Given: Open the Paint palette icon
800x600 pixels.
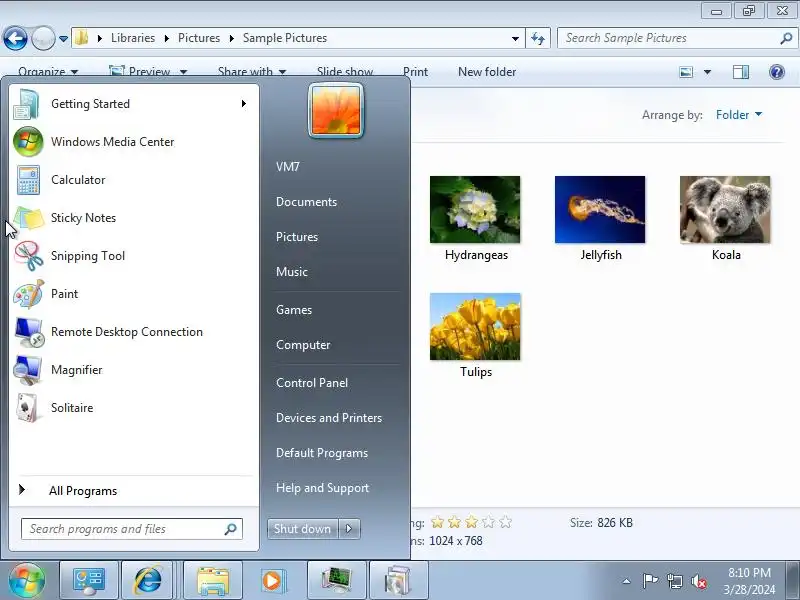Looking at the screenshot, I should tap(29, 294).
